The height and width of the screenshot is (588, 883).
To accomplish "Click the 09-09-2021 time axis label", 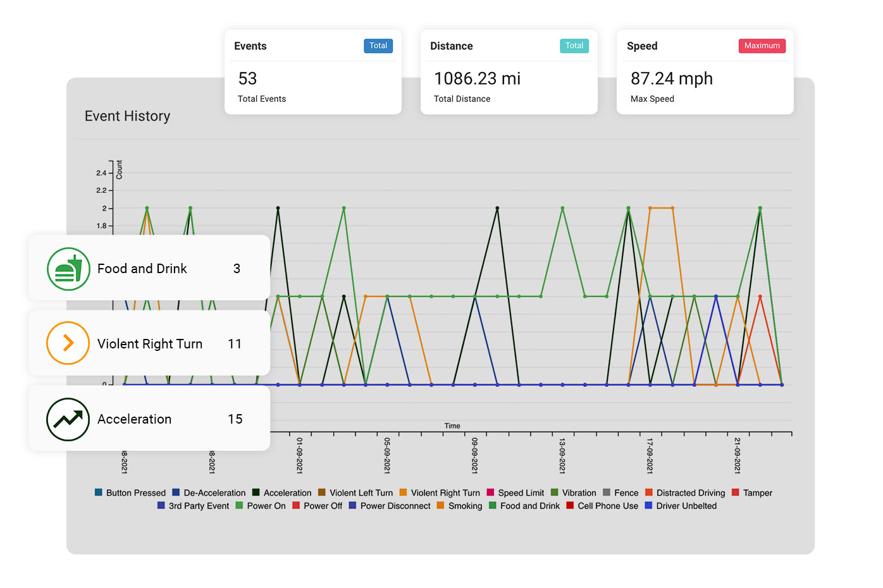I will coord(474,455).
